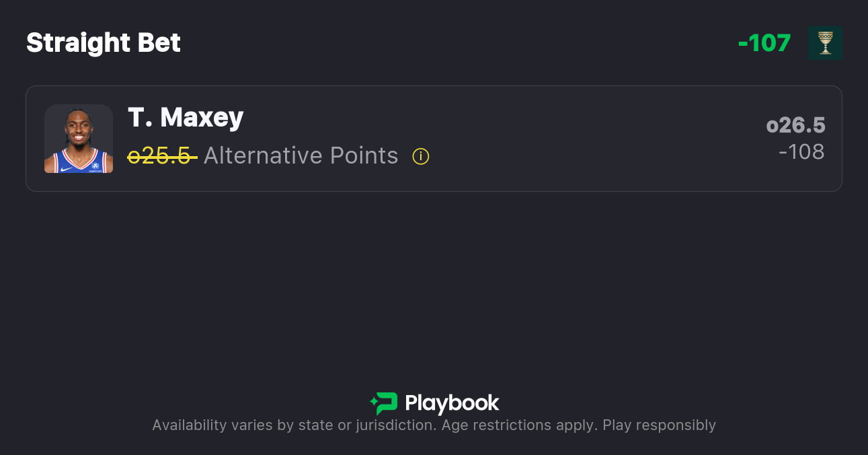Click the green Playbook logo mark
The width and height of the screenshot is (868, 455).
[386, 403]
